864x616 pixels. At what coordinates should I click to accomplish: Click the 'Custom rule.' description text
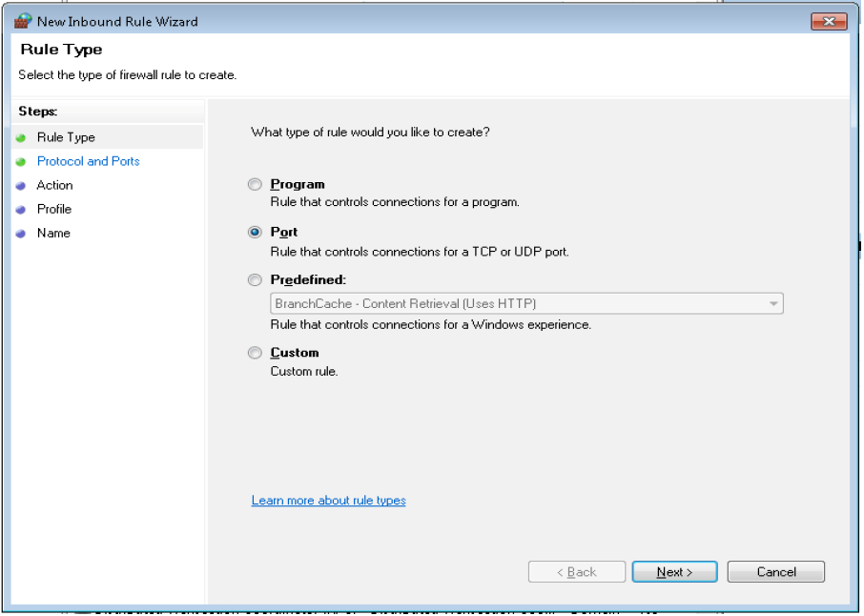(x=304, y=371)
